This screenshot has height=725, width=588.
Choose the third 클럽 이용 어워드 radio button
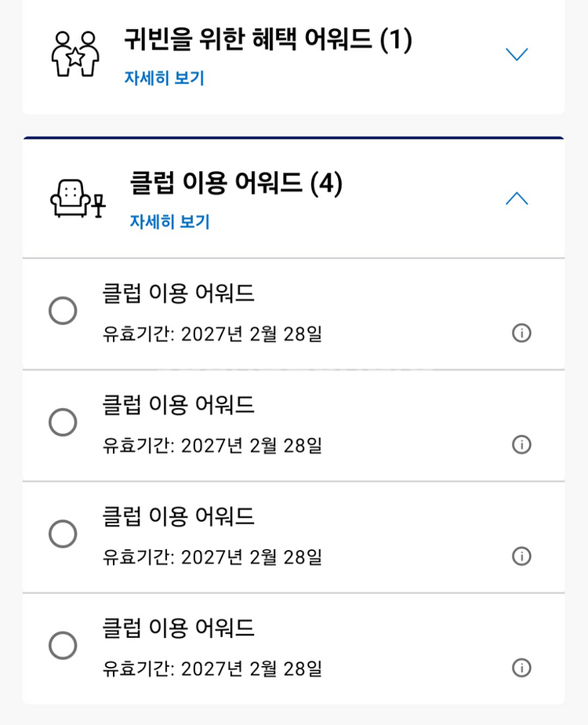point(63,534)
